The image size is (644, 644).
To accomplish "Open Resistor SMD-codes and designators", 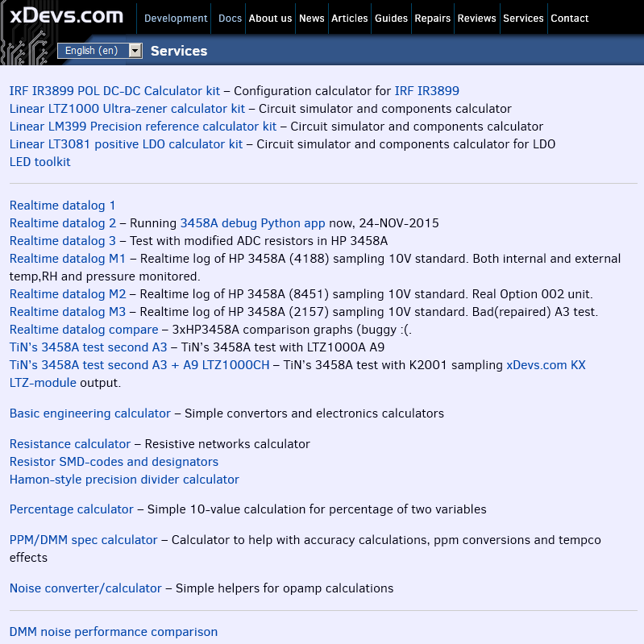I will tap(114, 462).
